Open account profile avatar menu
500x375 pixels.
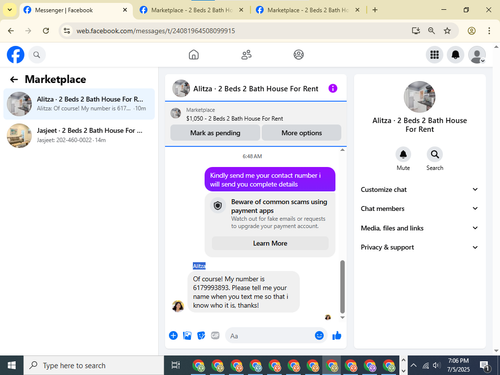(477, 55)
